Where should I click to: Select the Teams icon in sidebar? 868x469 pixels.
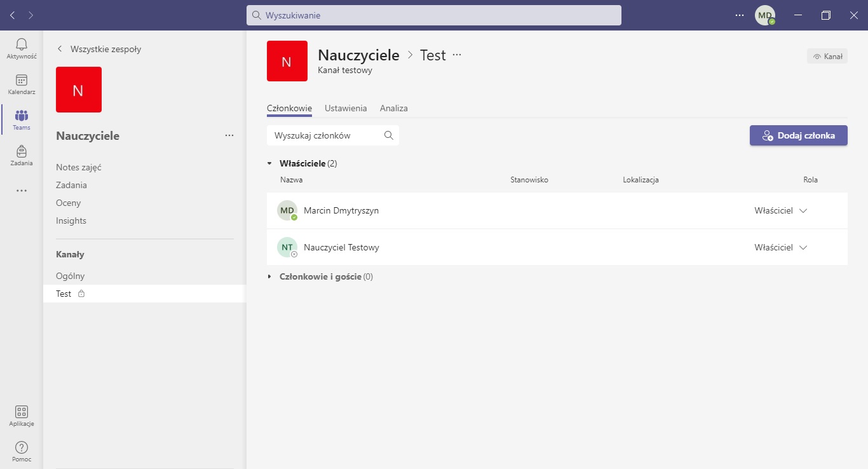(x=21, y=116)
